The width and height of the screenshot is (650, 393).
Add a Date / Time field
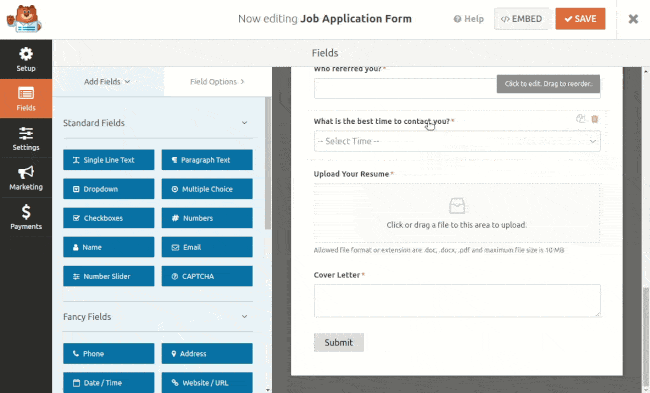point(109,383)
